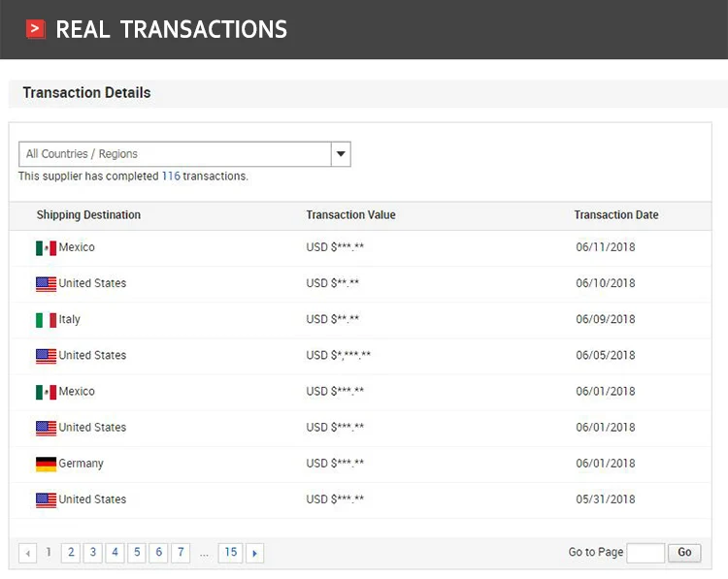Click the Transaction Value column header

350,215
